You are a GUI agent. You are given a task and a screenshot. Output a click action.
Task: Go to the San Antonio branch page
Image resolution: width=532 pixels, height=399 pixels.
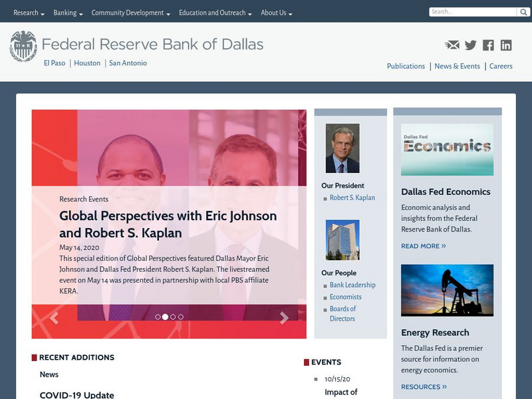tap(128, 63)
